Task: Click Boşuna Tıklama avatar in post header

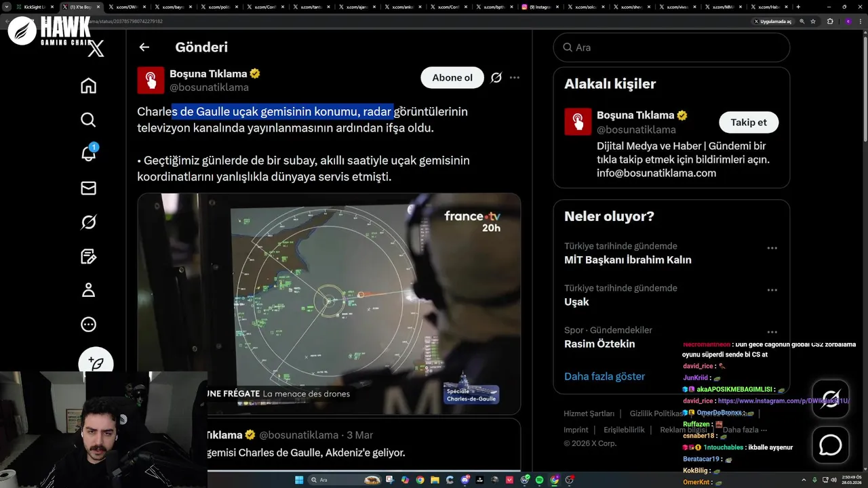Action: click(x=151, y=80)
